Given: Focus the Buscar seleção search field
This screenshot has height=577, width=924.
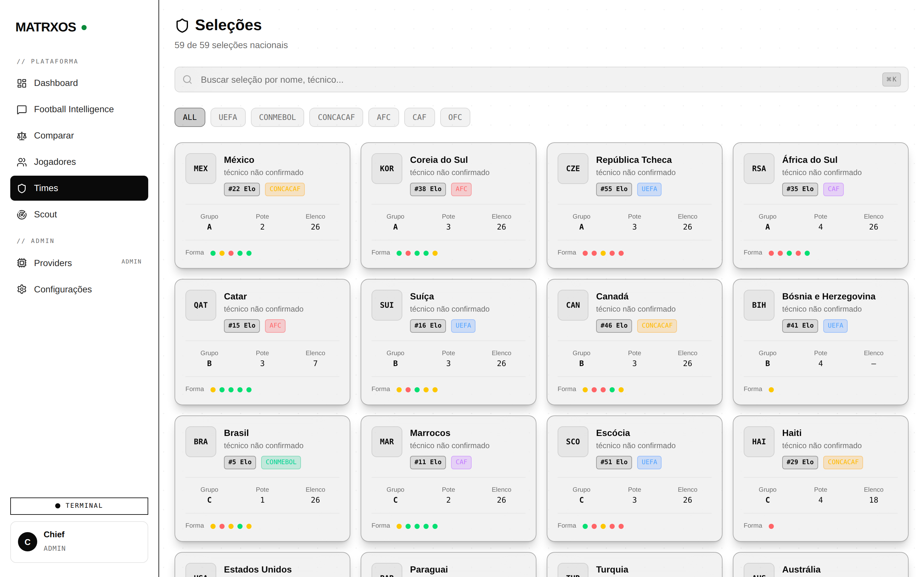Looking at the screenshot, I should tap(542, 80).
